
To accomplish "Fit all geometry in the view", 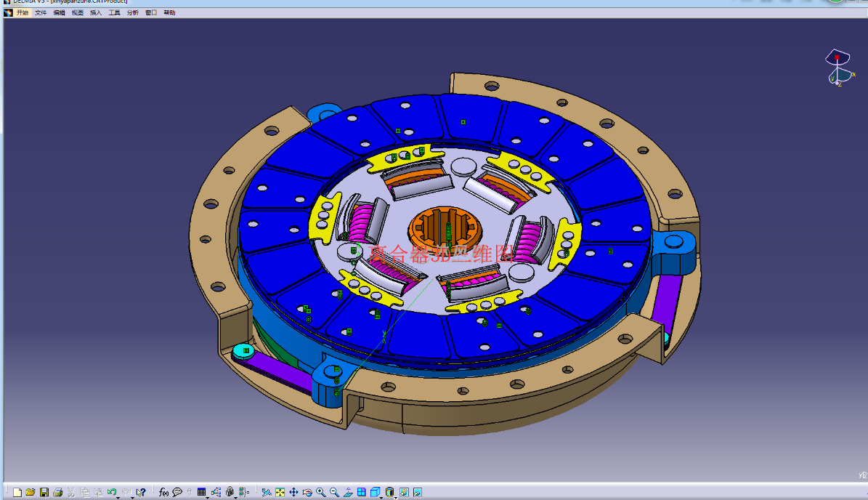I will point(280,492).
